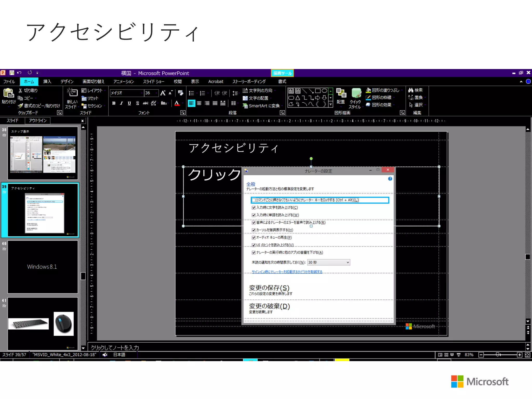Switch to Animation (アニメーション) tab
Viewport: 532px width, 399px height.
click(x=124, y=82)
